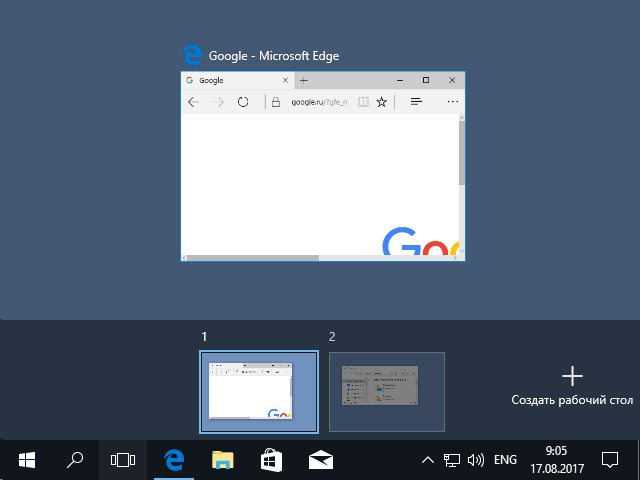Click the Google logo on the page
Screen dimensions: 640x480
coord(420,241)
